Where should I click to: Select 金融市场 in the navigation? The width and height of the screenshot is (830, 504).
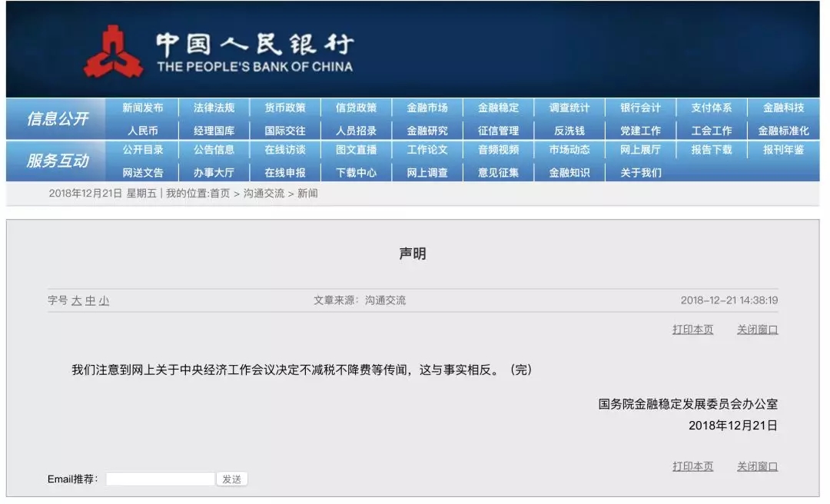(427, 108)
